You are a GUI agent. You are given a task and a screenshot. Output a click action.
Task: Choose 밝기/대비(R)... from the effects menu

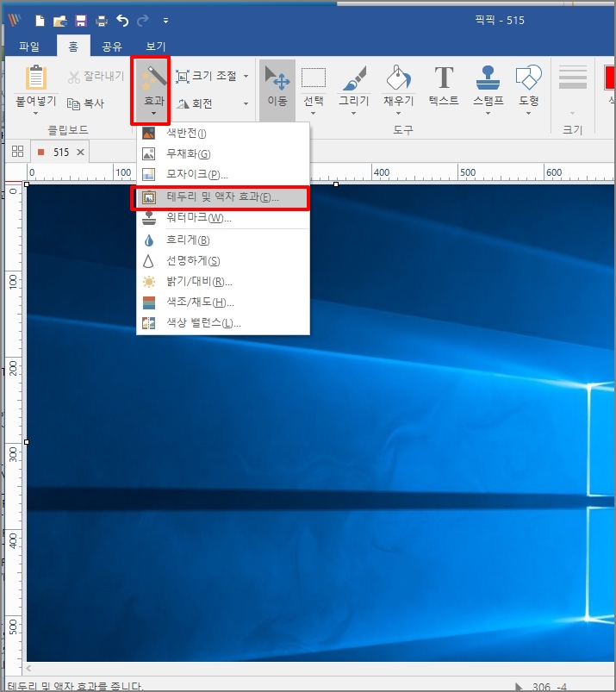click(223, 282)
